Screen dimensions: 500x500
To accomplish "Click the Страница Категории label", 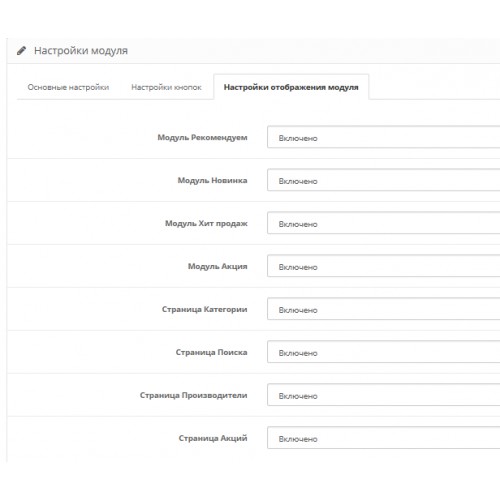I will (x=205, y=309).
